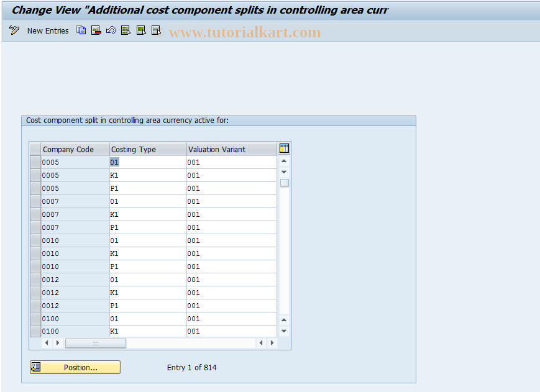Select row 0010 with costing type K1
This screenshot has height=392, width=540.
35,253
